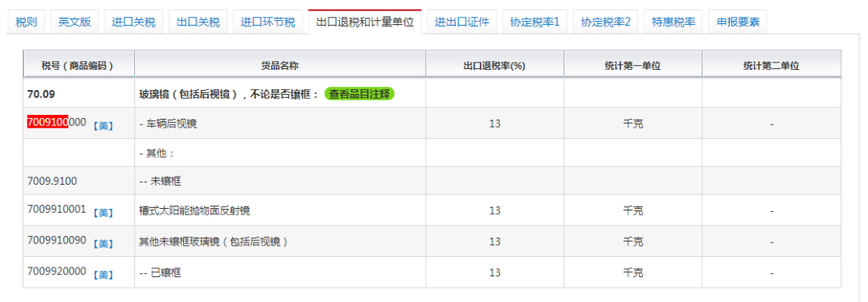Viewport: 868px width, 302px height.
Task: Open the 【美】 link for 7009910001
Action: point(103,213)
